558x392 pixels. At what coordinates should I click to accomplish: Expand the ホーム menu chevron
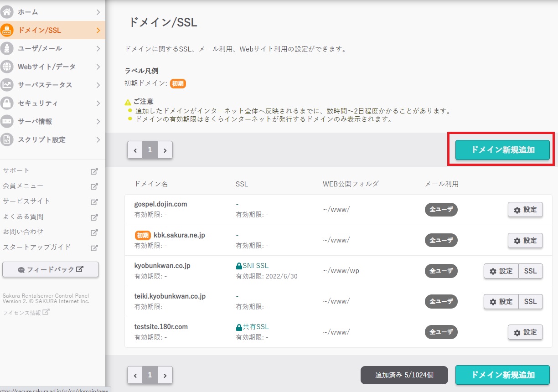click(98, 12)
